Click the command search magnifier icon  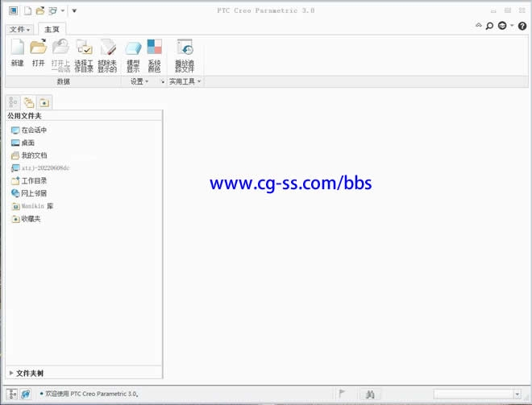(489, 26)
